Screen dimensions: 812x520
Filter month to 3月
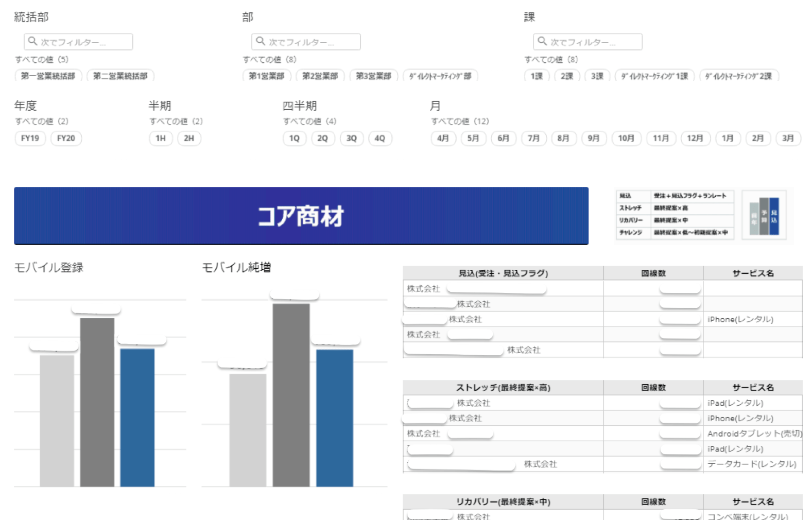(x=788, y=138)
